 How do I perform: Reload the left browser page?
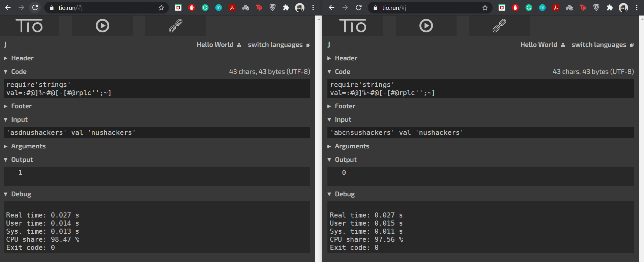35,7
